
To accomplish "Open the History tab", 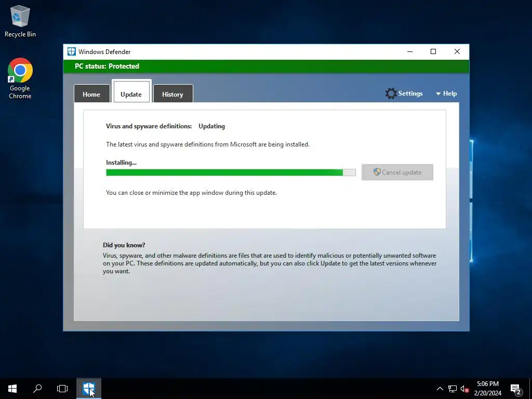I will [173, 94].
